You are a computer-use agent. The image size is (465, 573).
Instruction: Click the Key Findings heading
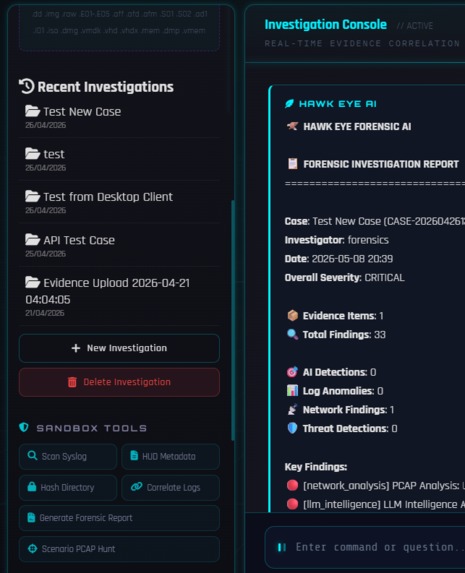coord(316,467)
